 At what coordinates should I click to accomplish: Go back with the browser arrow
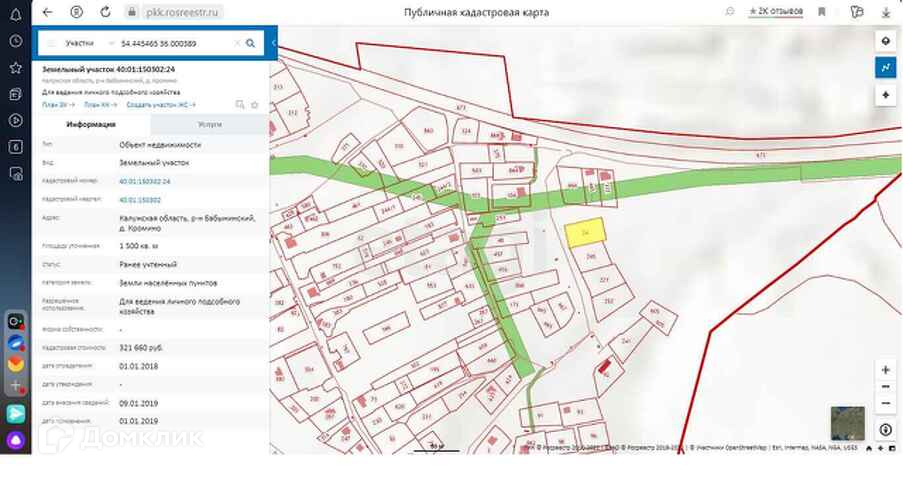click(x=48, y=12)
